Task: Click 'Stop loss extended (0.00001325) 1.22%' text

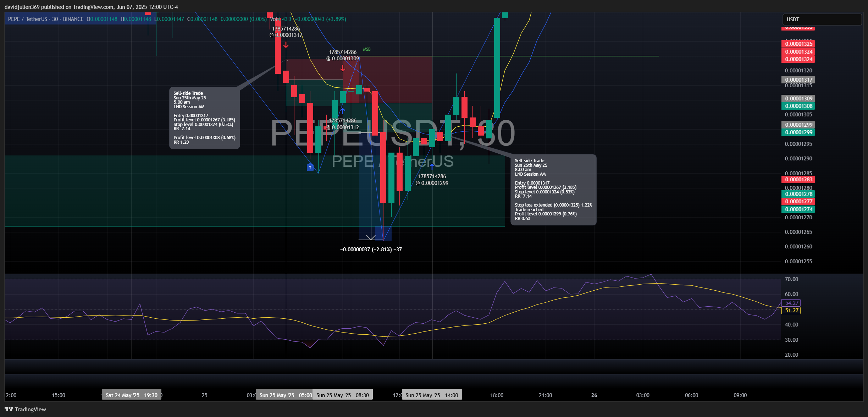Action: 553,205
